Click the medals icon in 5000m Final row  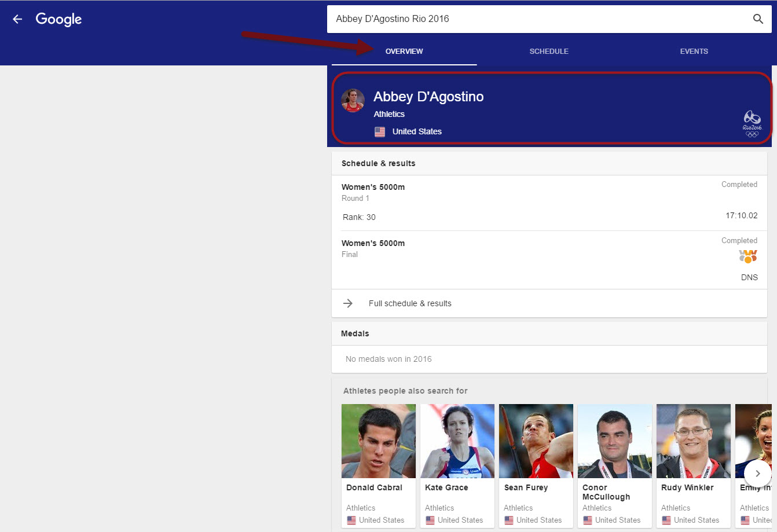point(748,256)
